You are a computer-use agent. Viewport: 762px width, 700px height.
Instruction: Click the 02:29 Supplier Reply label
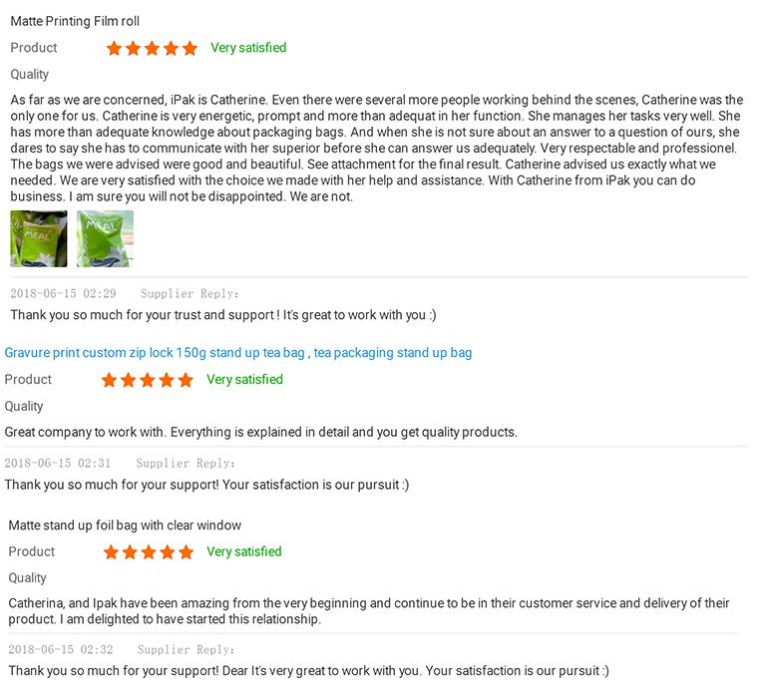click(190, 293)
